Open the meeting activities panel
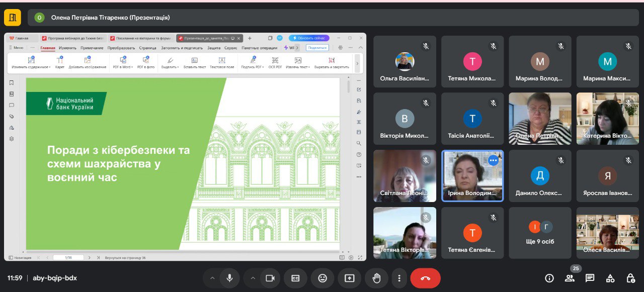Image resolution: width=644 pixels, height=292 pixels. (610, 278)
